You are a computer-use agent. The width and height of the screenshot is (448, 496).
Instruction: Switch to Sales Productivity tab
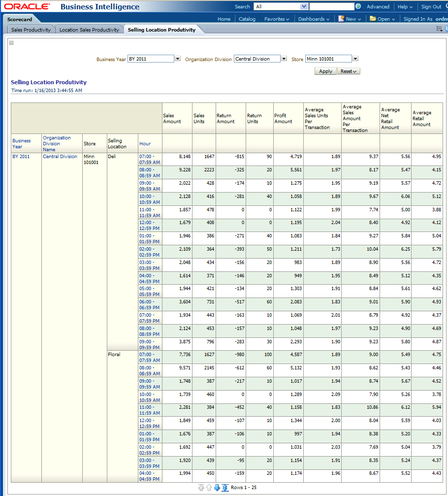point(31,30)
